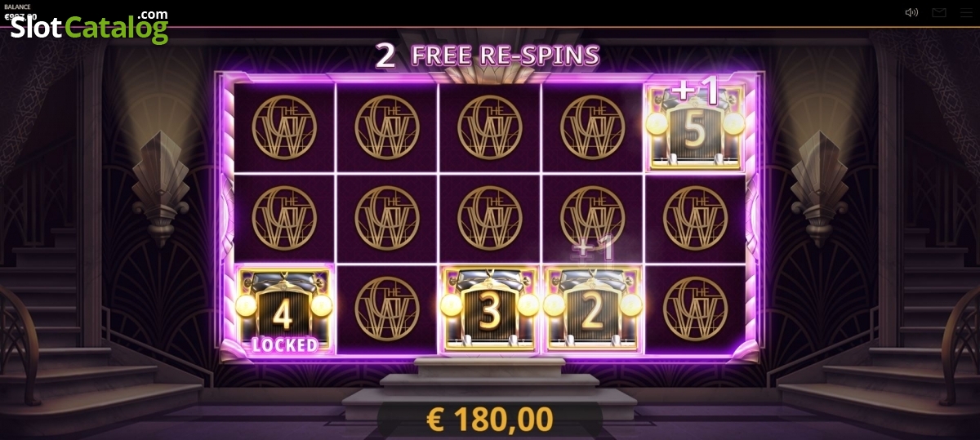Select bottom-right W emblem tile
The height and width of the screenshot is (440, 980).
695,309
